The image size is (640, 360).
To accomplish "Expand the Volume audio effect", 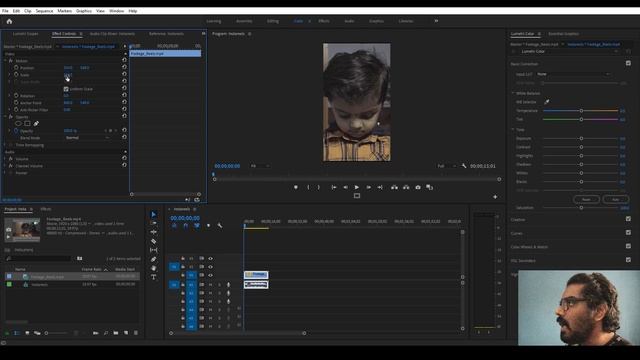I will tap(5, 159).
